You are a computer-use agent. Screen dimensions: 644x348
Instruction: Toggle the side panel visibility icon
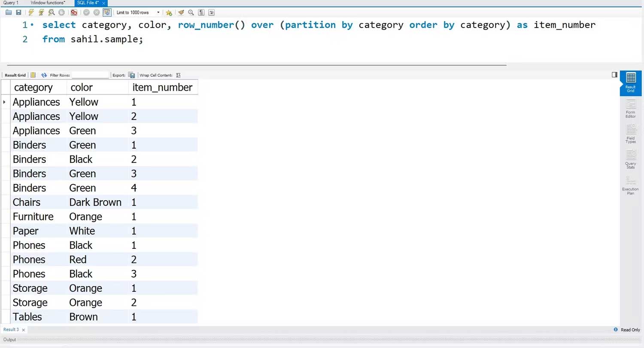coord(614,75)
